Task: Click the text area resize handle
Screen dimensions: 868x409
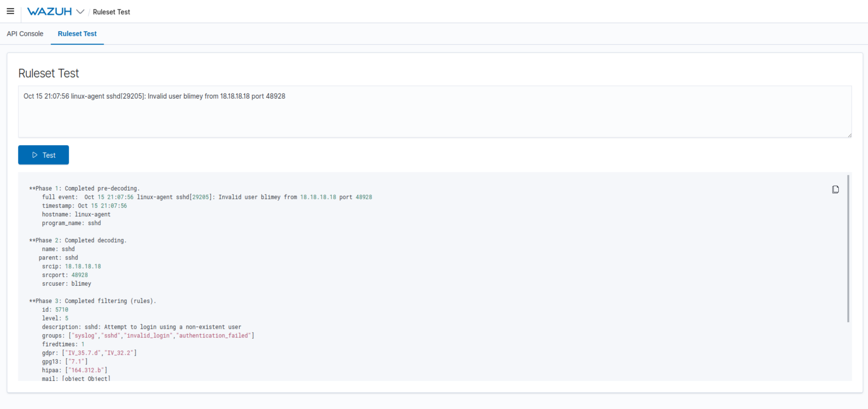Action: tap(849, 135)
